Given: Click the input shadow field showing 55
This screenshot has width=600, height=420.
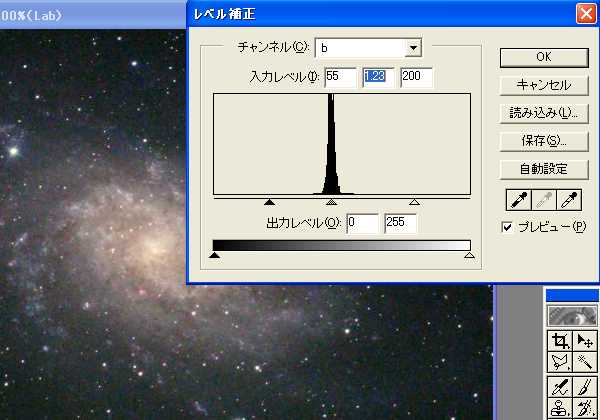Looking at the screenshot, I should (x=340, y=77).
